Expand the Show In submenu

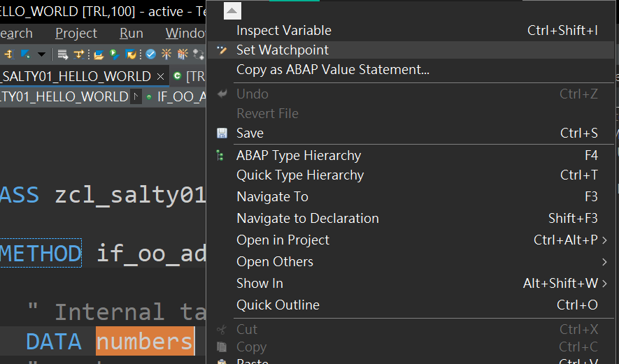[x=604, y=283]
